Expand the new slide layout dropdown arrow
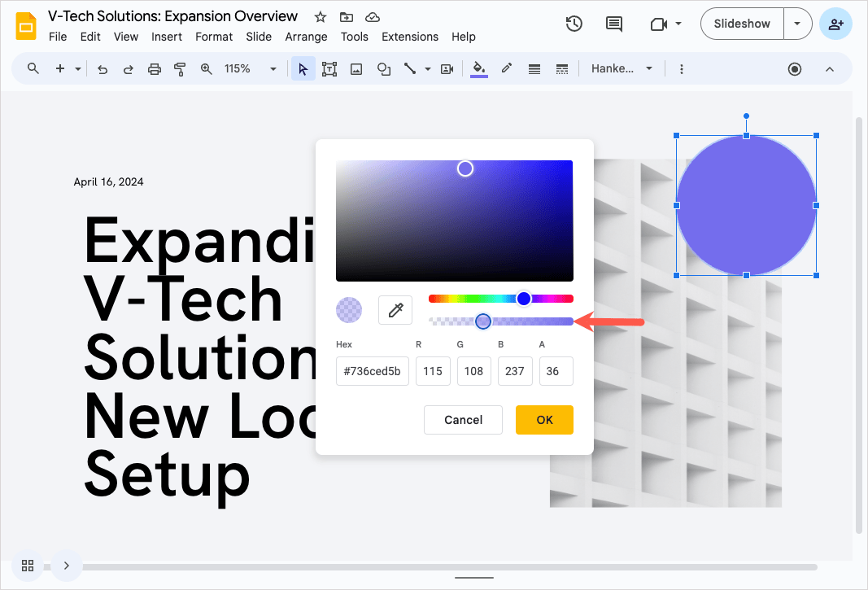Image resolution: width=868 pixels, height=590 pixels. point(78,69)
